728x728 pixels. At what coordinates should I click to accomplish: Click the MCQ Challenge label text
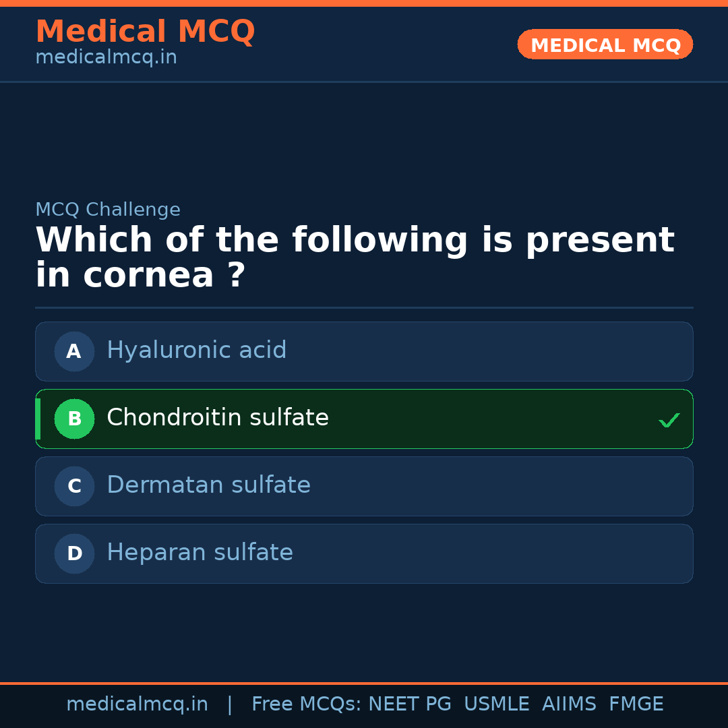[x=108, y=210]
